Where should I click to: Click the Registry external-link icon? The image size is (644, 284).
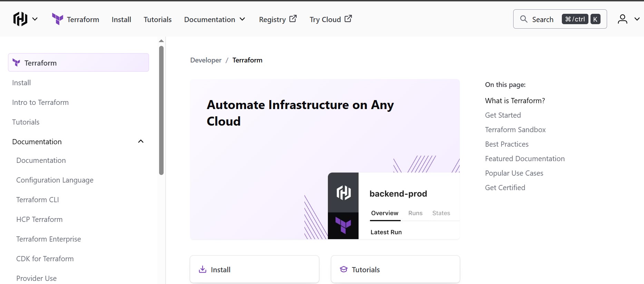pos(293,19)
